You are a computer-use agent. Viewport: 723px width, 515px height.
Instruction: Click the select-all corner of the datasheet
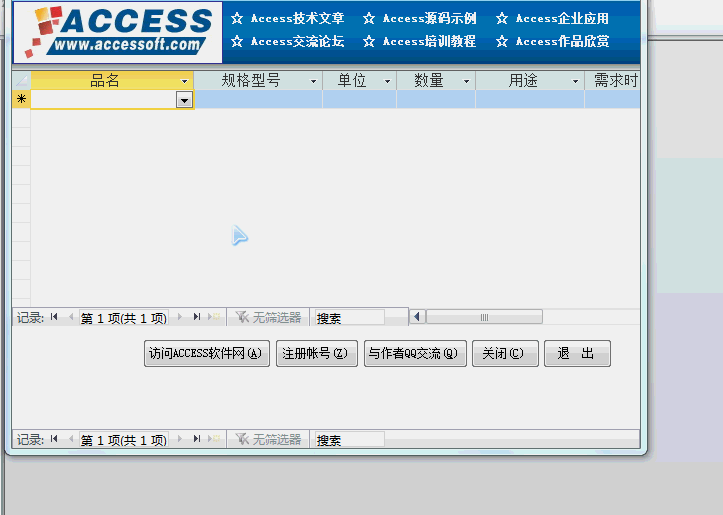[21, 81]
